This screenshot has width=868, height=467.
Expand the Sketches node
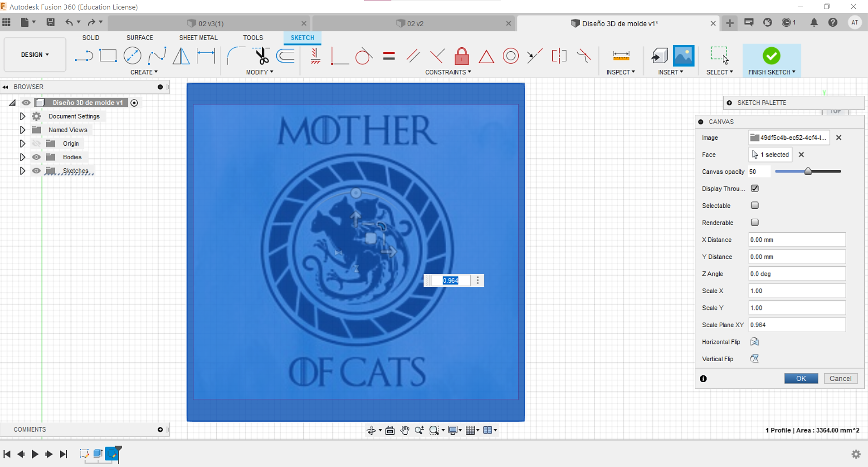point(22,171)
